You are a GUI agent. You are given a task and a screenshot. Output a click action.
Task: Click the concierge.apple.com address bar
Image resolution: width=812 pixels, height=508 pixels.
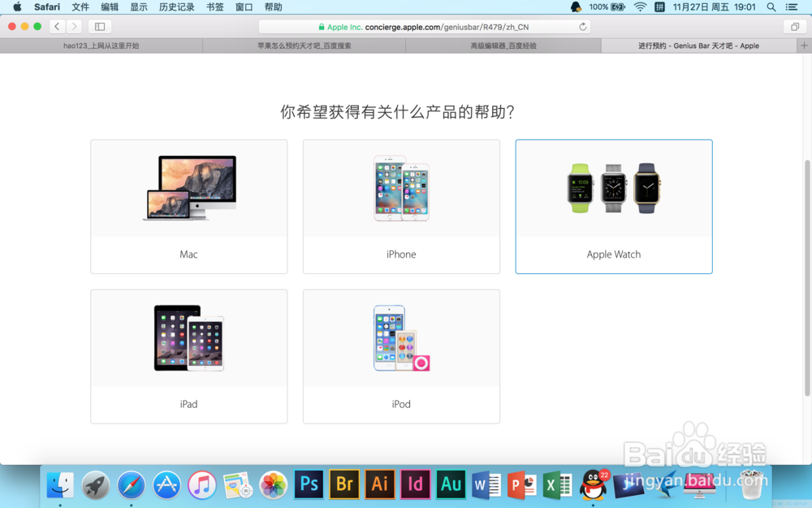point(425,27)
